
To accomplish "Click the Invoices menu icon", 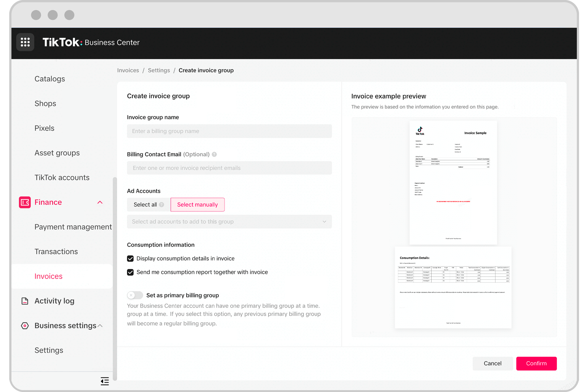I will point(48,275).
